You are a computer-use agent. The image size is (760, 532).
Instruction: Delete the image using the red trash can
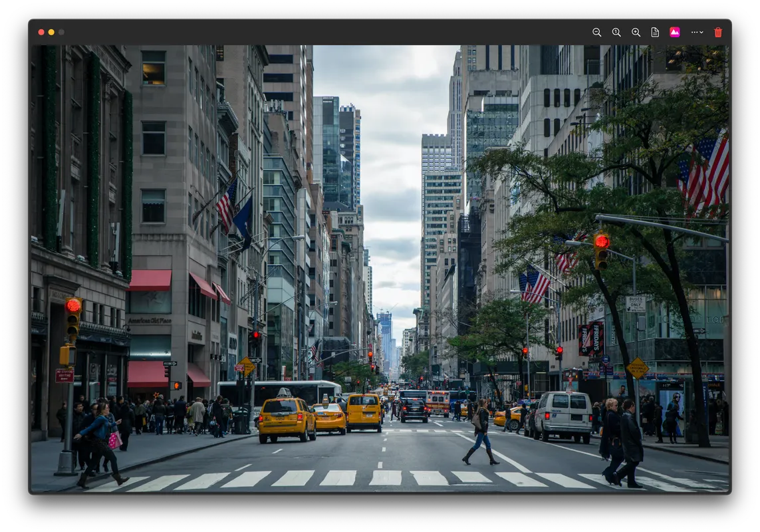(718, 31)
